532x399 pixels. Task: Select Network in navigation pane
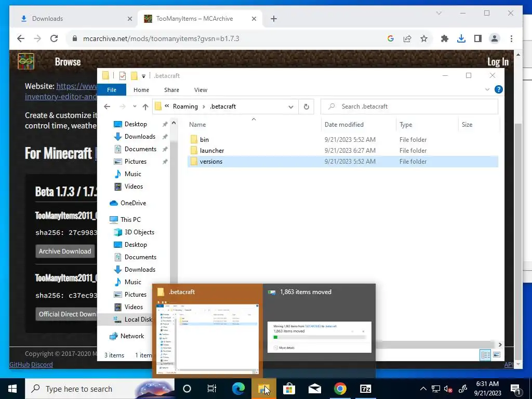132,336
